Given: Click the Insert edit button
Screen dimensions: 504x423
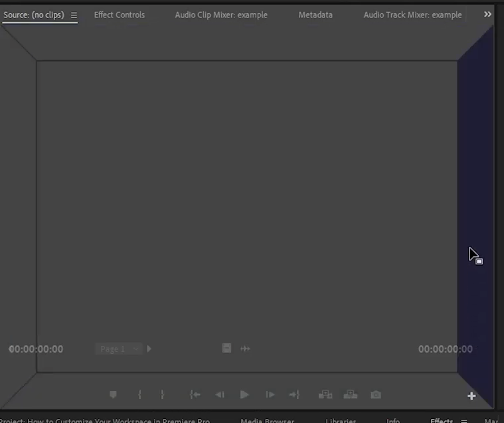Looking at the screenshot, I should 325,394.
